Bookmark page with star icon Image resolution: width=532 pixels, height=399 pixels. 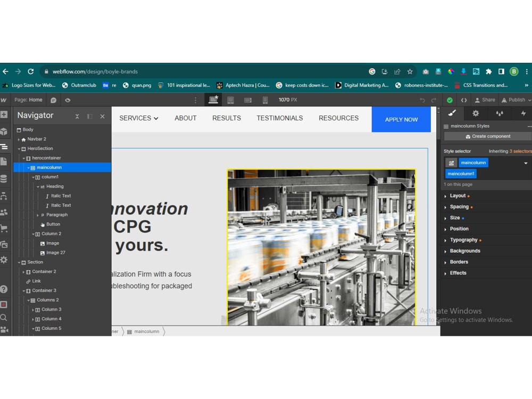click(410, 72)
